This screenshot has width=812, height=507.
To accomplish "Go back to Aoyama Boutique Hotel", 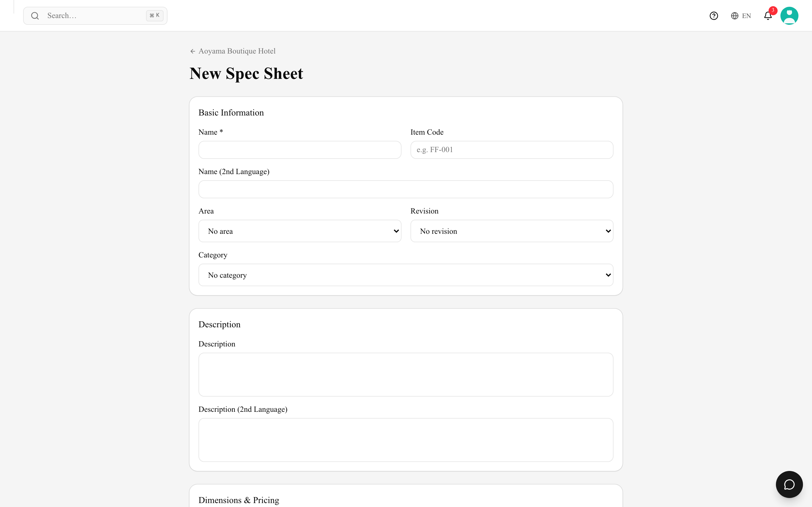I will (x=237, y=51).
